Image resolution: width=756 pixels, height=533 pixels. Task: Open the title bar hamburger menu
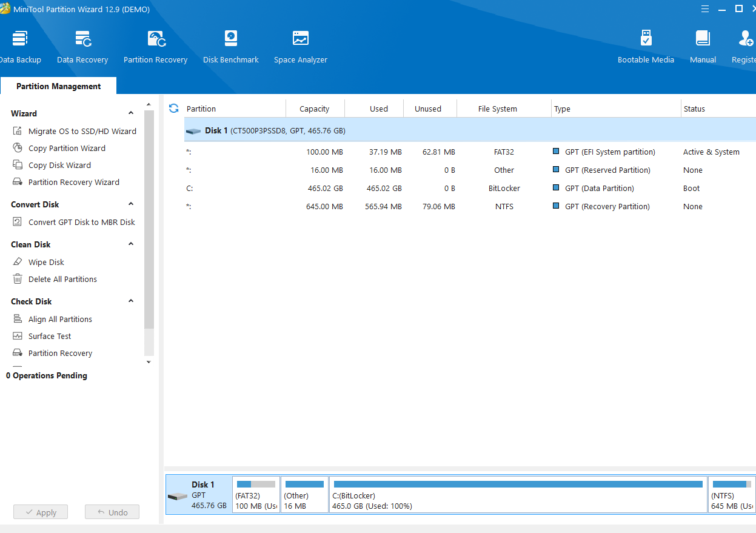[705, 9]
